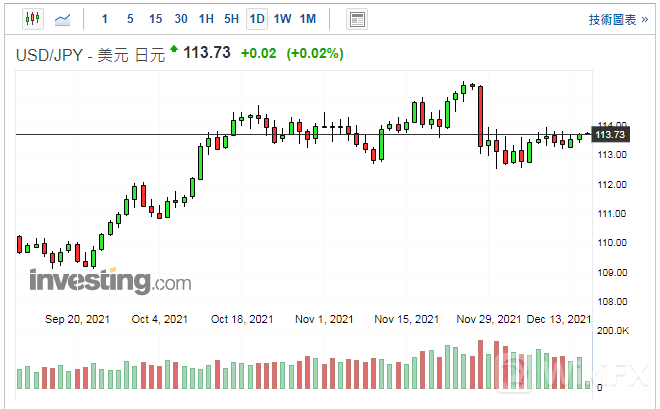Click the Nov 15, 2021 date axis label
660x409 pixels.
coord(407,319)
